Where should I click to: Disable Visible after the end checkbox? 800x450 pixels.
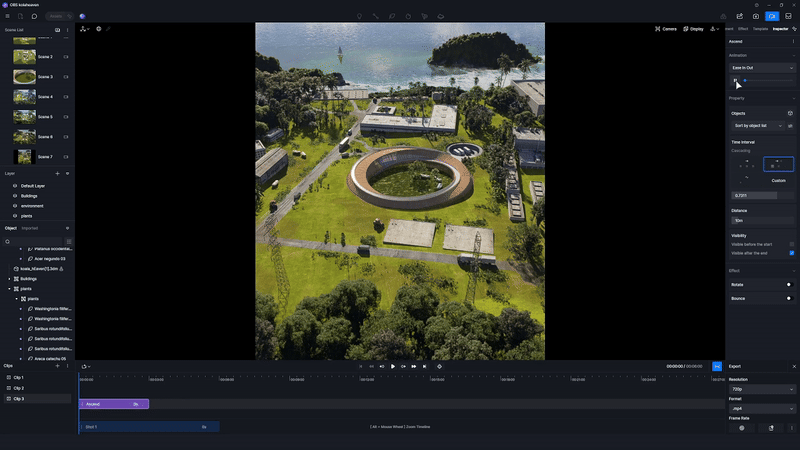pos(792,253)
